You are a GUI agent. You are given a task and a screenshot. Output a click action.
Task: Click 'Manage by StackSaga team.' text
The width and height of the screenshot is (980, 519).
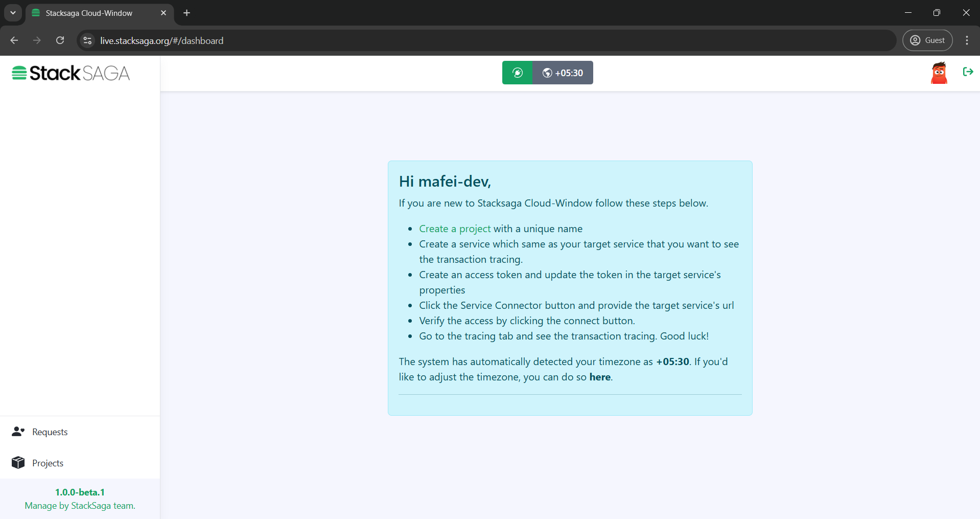tap(80, 506)
